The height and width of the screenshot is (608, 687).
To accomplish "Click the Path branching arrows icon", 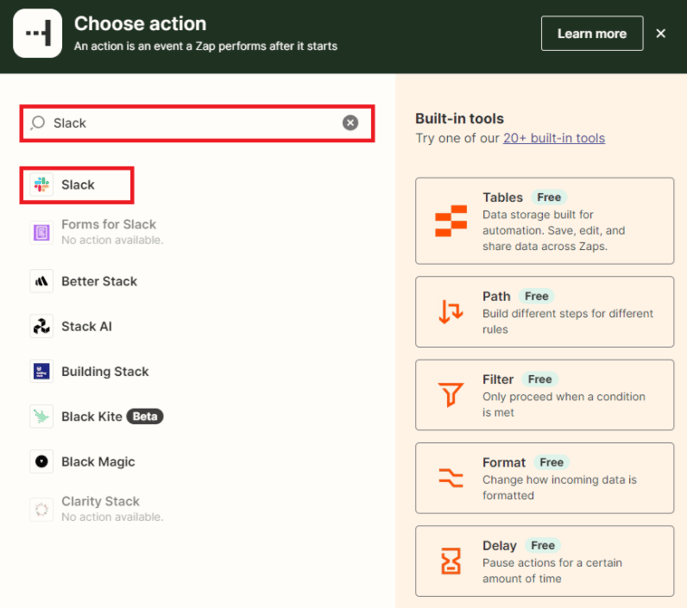I will [x=451, y=312].
